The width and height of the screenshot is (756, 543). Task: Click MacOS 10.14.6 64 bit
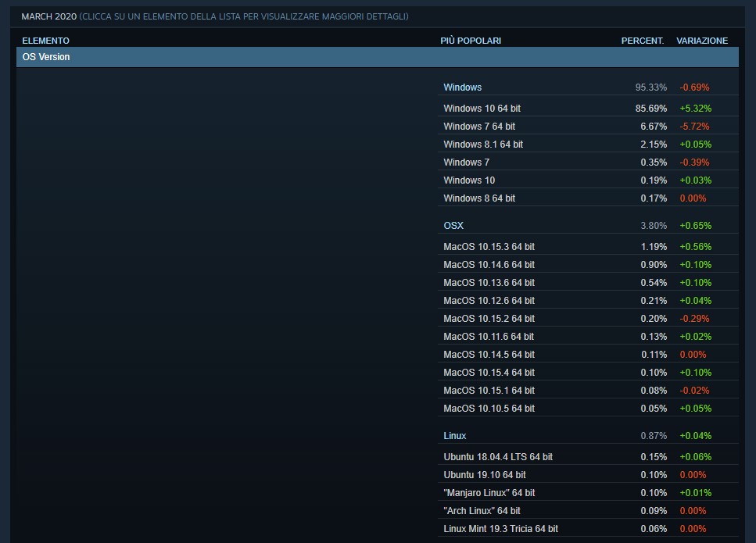[x=588, y=265]
